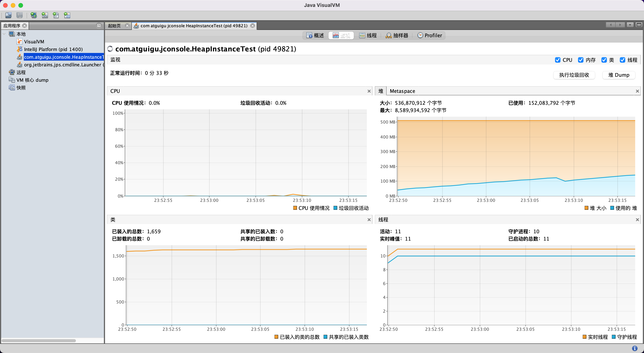Screen dimensions: 644x353
Task: Click the CPU 使用情况 legend swatch
Action: click(x=295, y=208)
